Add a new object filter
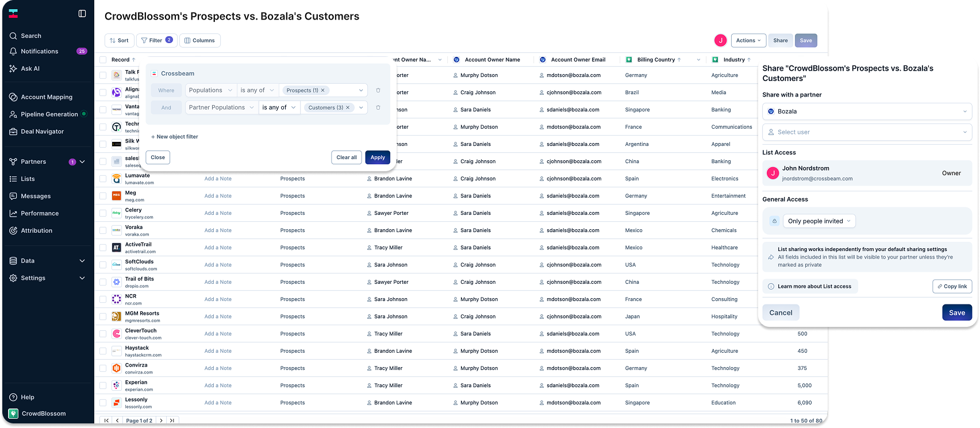The width and height of the screenshot is (980, 428). 175,137
